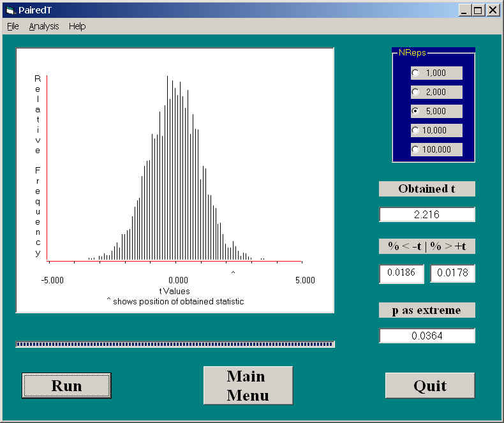Click the lower-tail percentage field showing 0.0186
504x423 pixels.
coord(401,274)
